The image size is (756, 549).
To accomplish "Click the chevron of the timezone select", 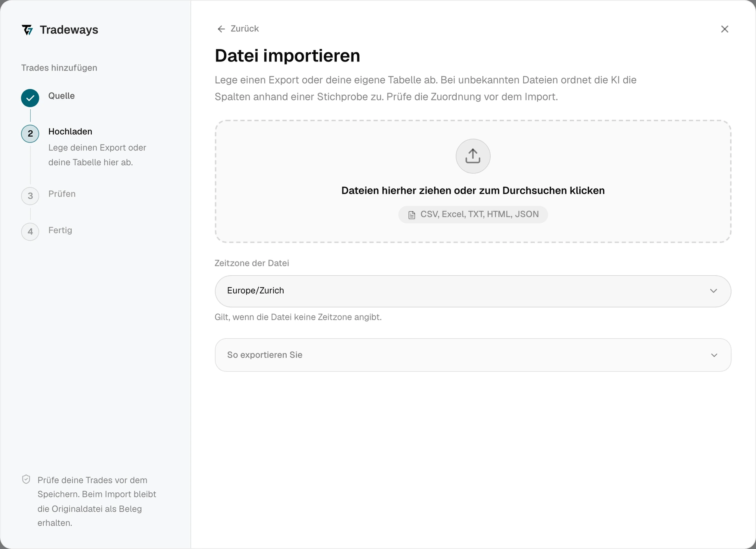I will (713, 291).
